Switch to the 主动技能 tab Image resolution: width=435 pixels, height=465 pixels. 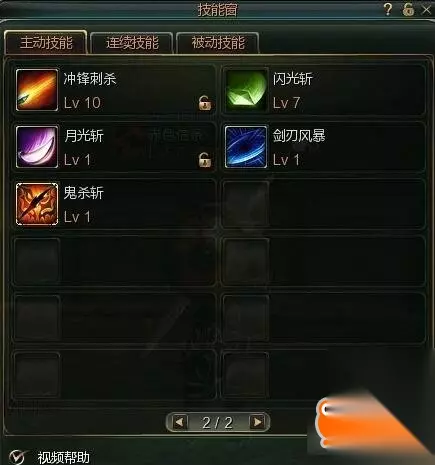46,43
